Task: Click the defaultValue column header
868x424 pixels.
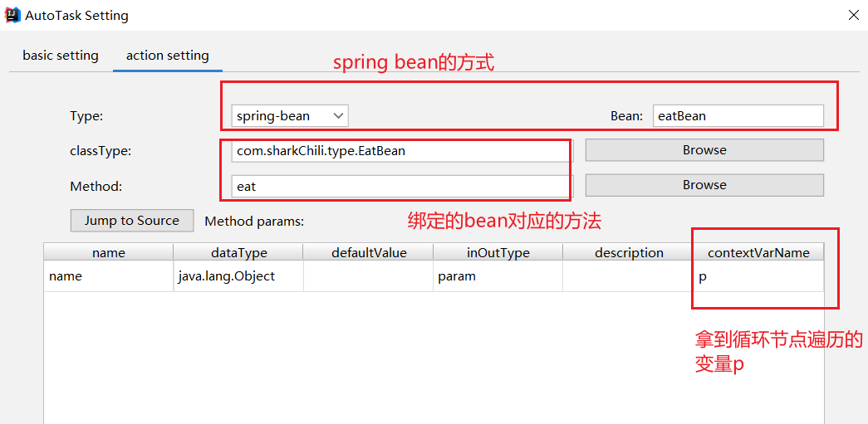Action: [369, 252]
